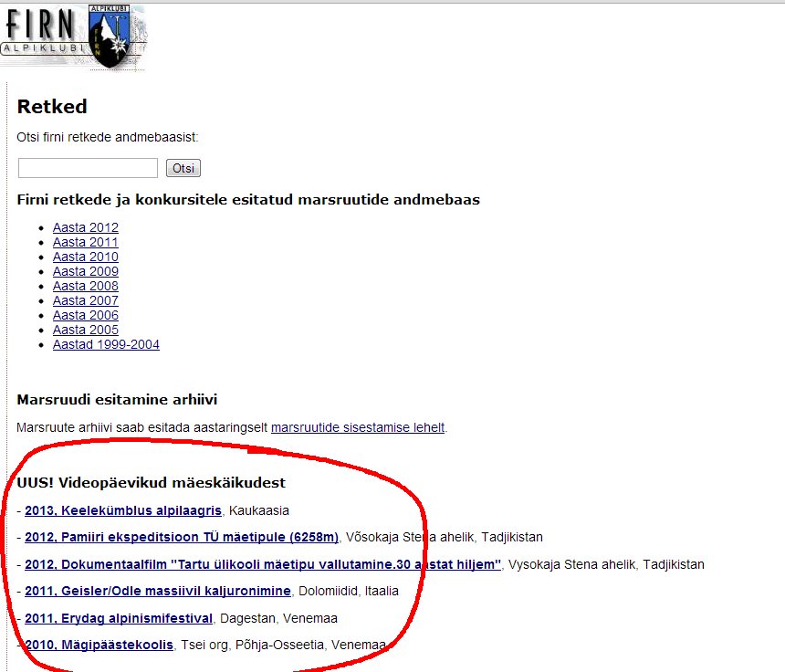This screenshot has height=672, width=785.
Task: Open the Aasta 2007 link
Action: [x=86, y=300]
